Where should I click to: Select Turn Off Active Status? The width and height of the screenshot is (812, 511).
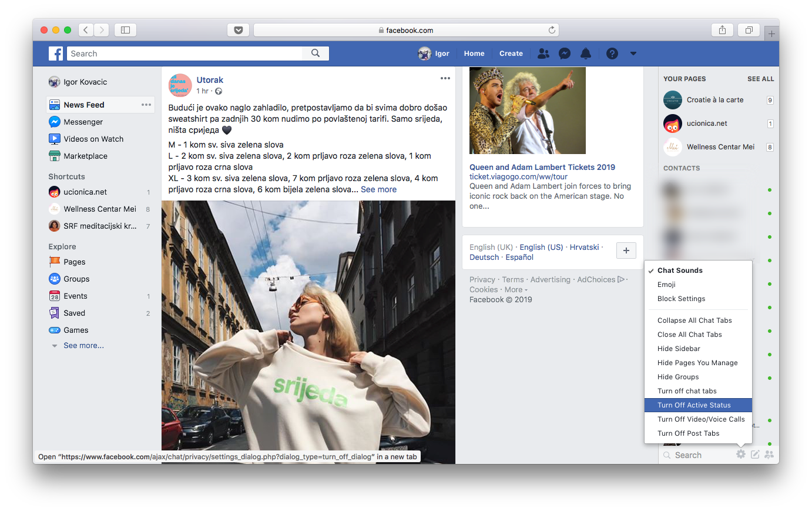(694, 405)
